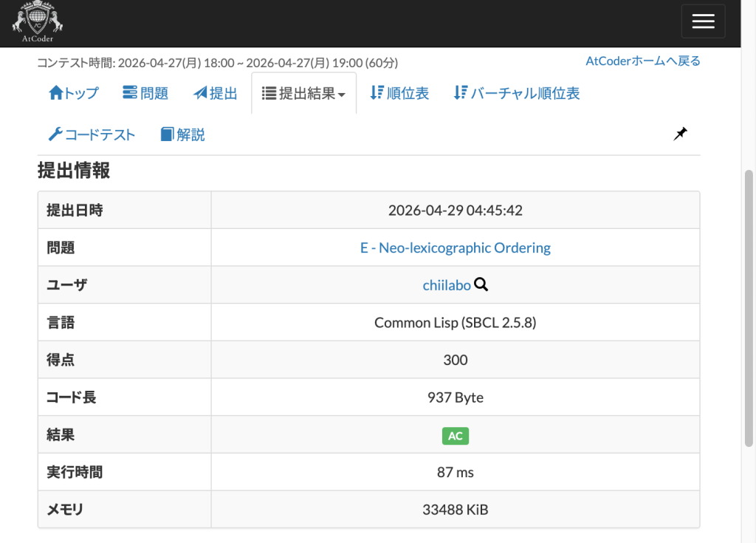Click the green AC result badge
This screenshot has width=756, height=543.
point(455,436)
